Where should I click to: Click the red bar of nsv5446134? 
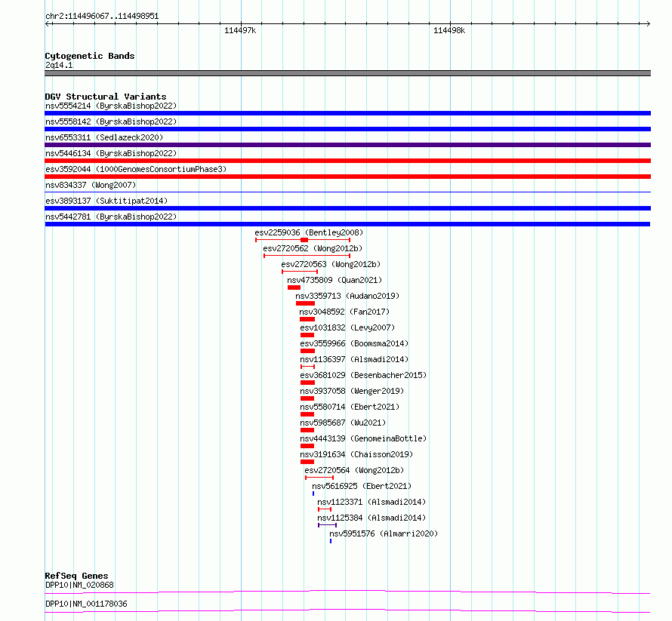tap(347, 161)
